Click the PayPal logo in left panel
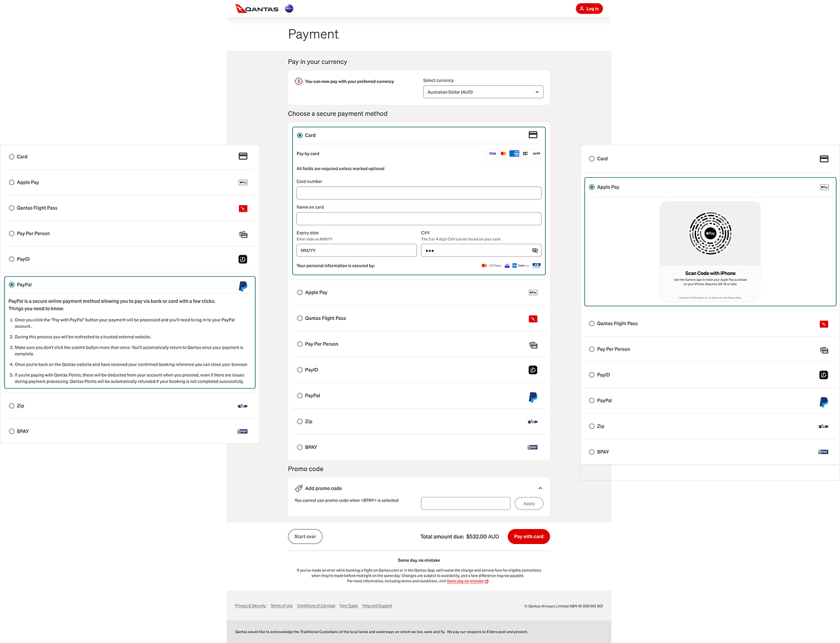The height and width of the screenshot is (643, 840). (243, 286)
